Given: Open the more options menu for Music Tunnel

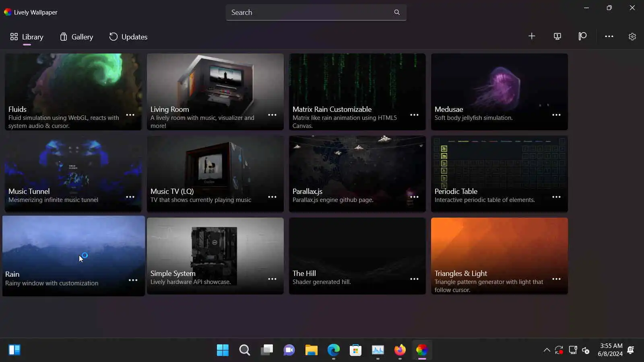Looking at the screenshot, I should click(x=130, y=197).
